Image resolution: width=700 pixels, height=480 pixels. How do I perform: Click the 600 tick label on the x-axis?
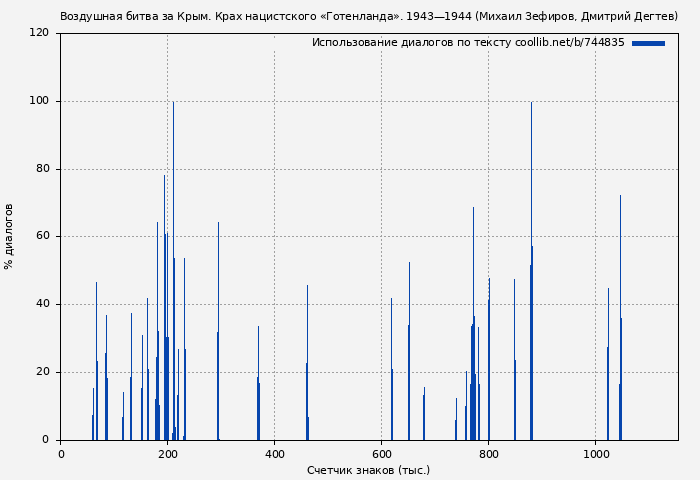tap(381, 454)
